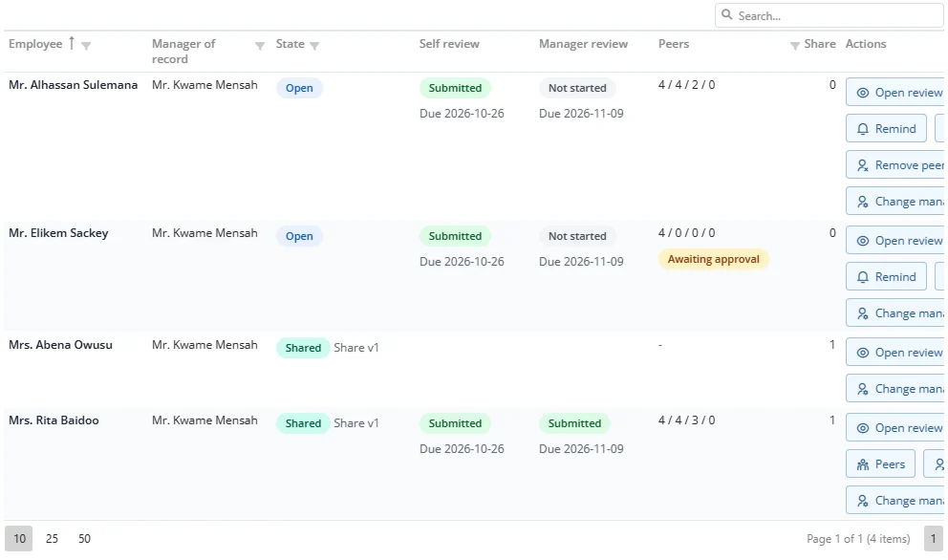The height and width of the screenshot is (560, 948).
Task: Click Shared badge in Abena Owusu's row
Action: [x=303, y=348]
